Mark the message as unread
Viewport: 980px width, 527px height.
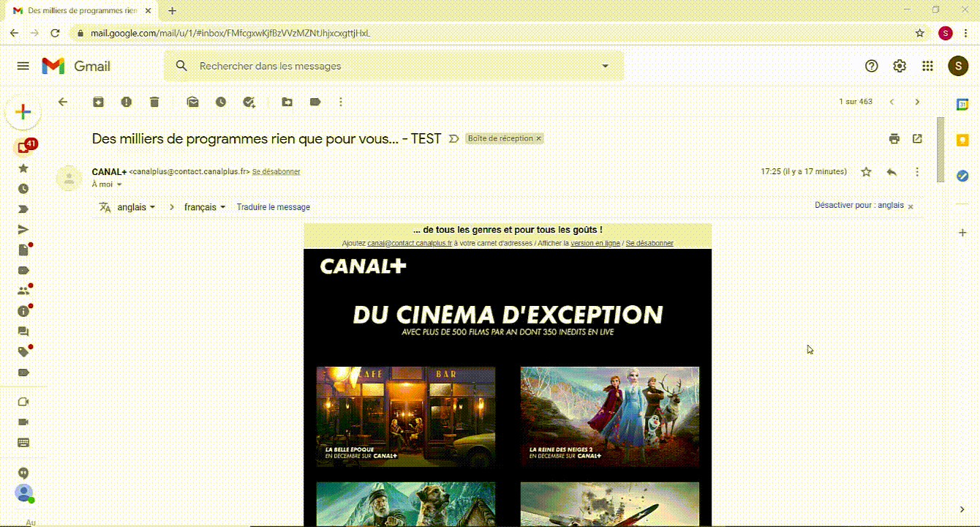click(193, 102)
